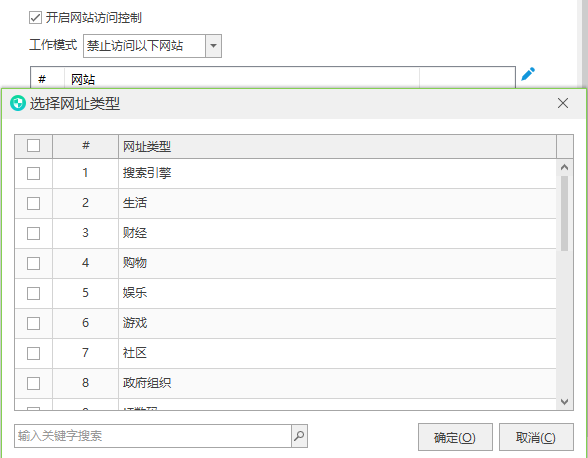Click the list scroll-down arrow
This screenshot has height=458, width=588.
[564, 402]
